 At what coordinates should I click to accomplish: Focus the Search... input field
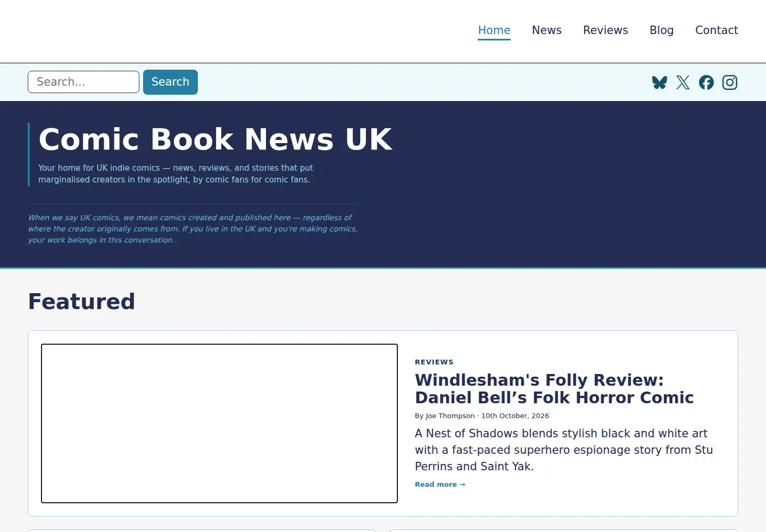click(84, 82)
